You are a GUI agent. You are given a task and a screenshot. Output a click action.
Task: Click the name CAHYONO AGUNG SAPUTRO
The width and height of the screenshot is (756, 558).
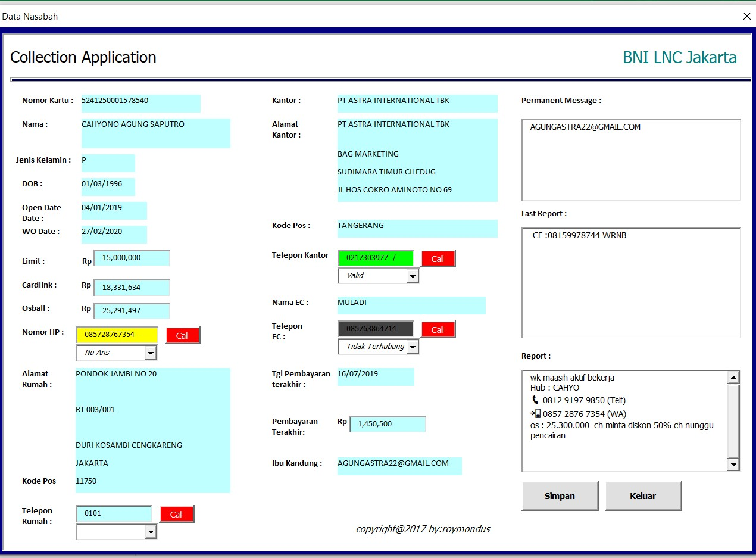click(x=133, y=124)
